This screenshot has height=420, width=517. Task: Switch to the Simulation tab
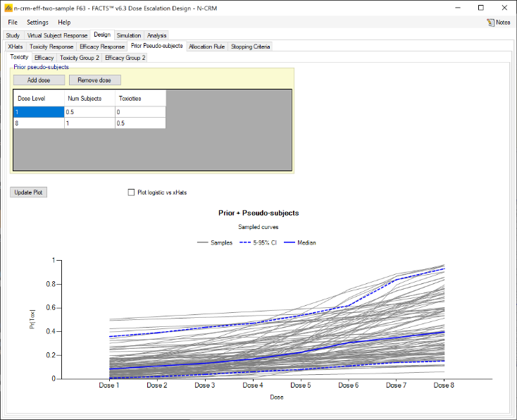(x=129, y=35)
